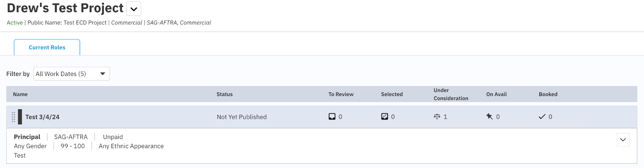Click the Under Consideration count of 1
Image resolution: width=644 pixels, height=168 pixels.
(445, 117)
